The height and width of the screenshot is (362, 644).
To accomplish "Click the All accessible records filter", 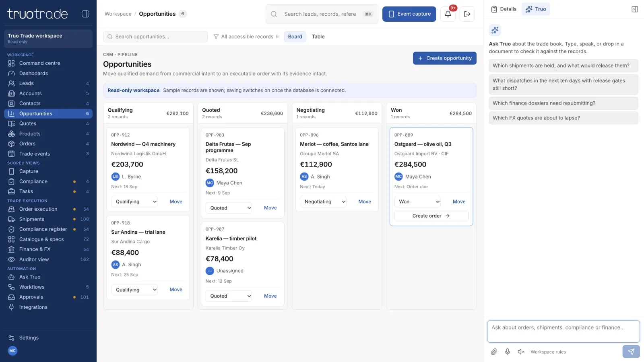I will (246, 37).
